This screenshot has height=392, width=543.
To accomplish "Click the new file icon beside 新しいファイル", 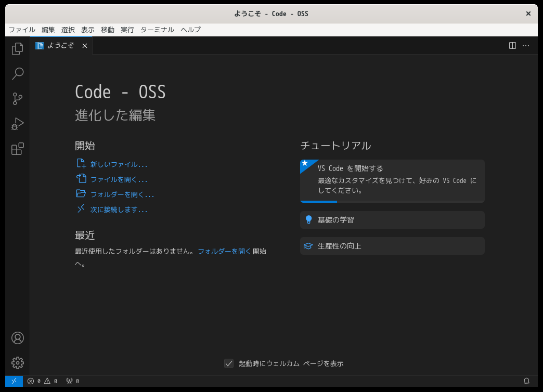I will (x=81, y=163).
